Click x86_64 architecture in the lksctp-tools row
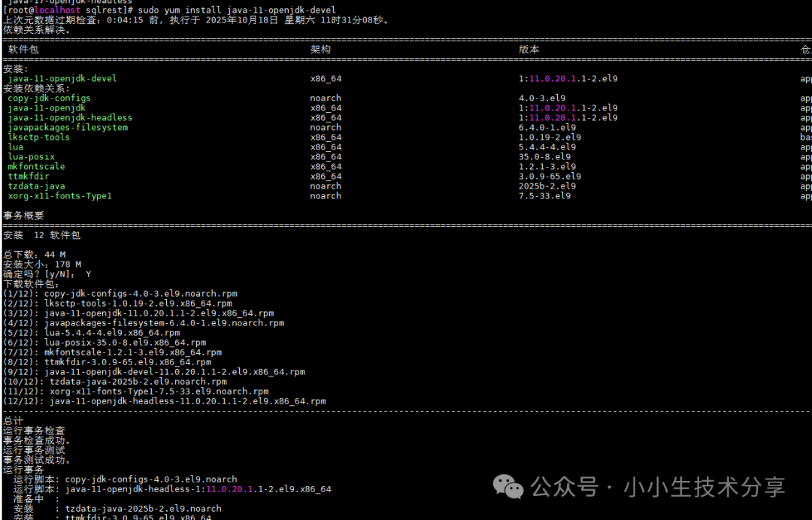The height and width of the screenshot is (520, 812). (x=326, y=137)
